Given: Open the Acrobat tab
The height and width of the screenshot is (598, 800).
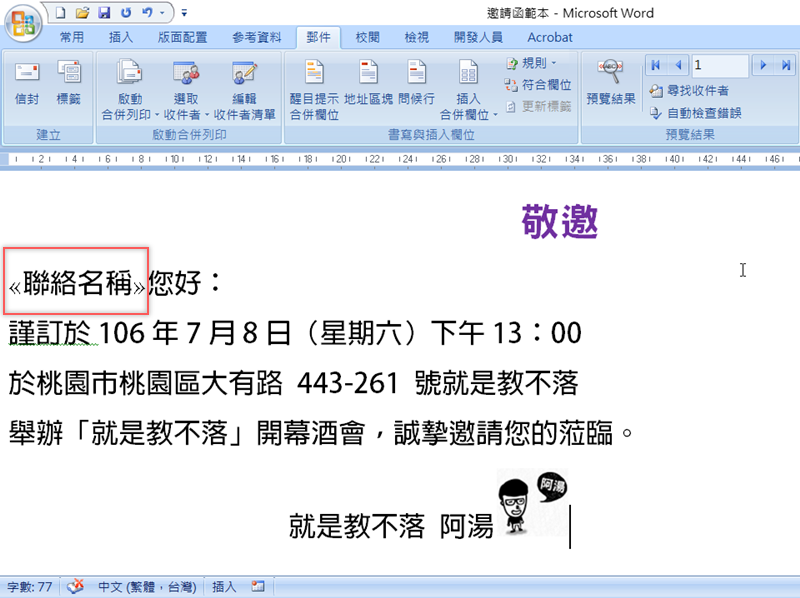Looking at the screenshot, I should click(549, 37).
